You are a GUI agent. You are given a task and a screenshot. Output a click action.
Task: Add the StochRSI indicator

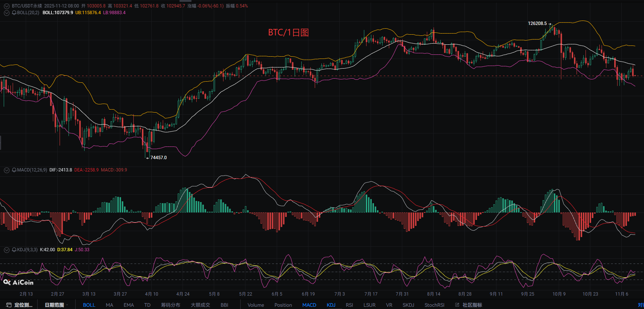(x=434, y=305)
